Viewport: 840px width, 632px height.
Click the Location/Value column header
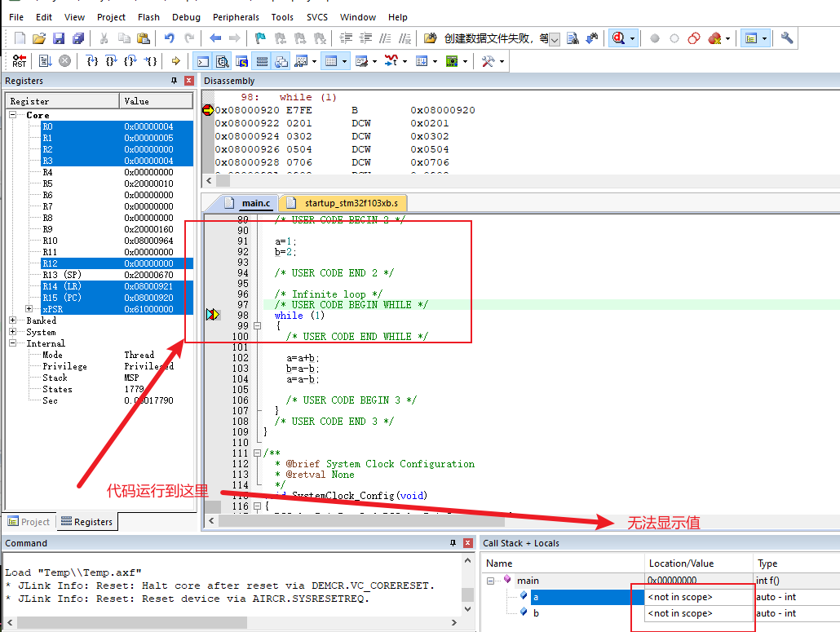pyautogui.click(x=699, y=563)
